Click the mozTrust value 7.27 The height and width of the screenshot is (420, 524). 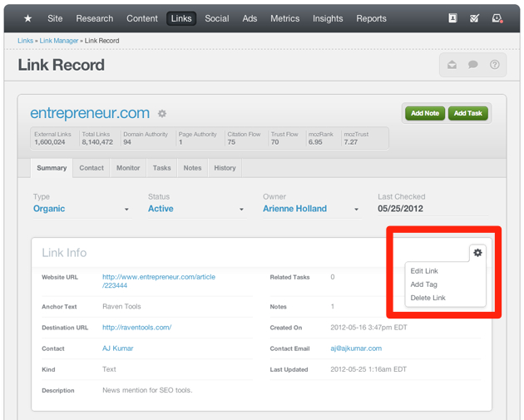click(351, 142)
